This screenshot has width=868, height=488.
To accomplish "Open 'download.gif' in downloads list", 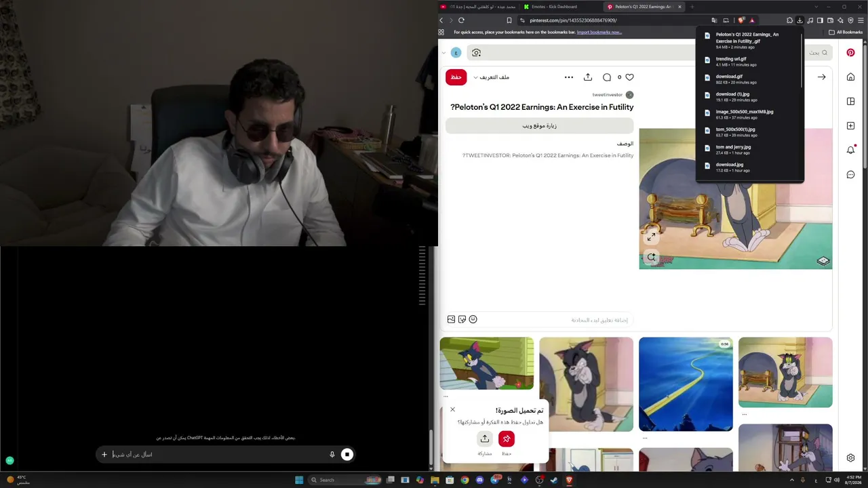I will click(x=750, y=79).
